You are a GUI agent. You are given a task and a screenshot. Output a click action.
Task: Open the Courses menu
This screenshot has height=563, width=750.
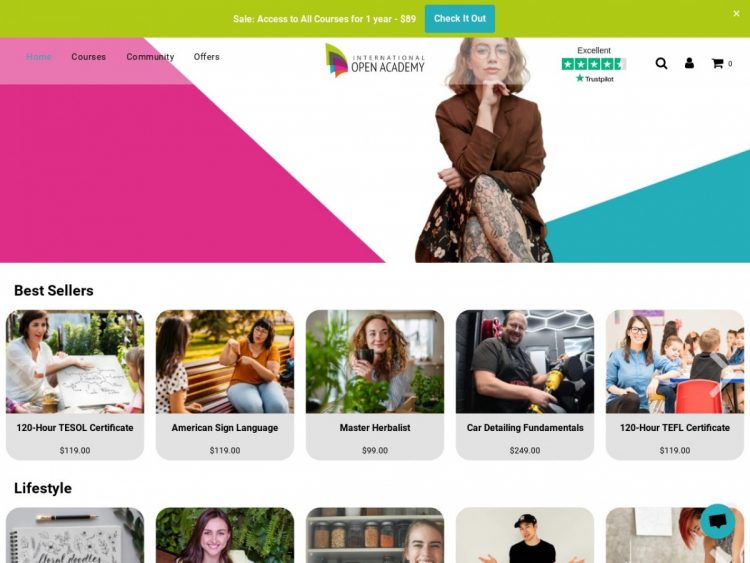tap(88, 57)
